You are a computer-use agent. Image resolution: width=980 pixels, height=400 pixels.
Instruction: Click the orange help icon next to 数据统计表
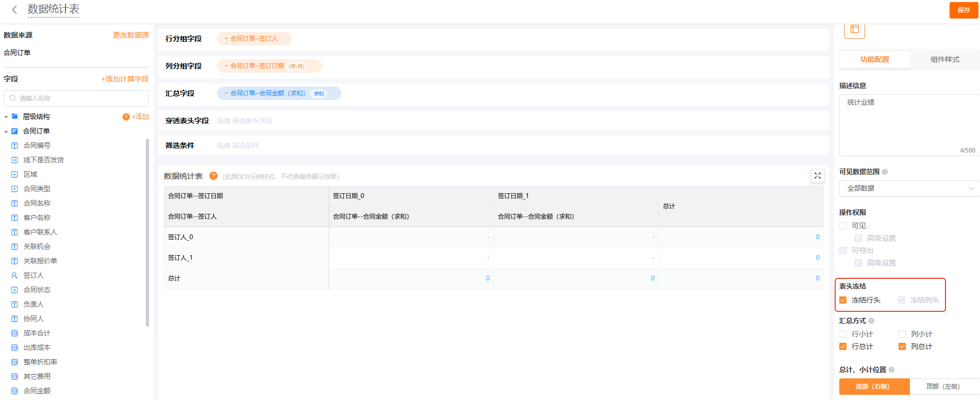tap(213, 176)
